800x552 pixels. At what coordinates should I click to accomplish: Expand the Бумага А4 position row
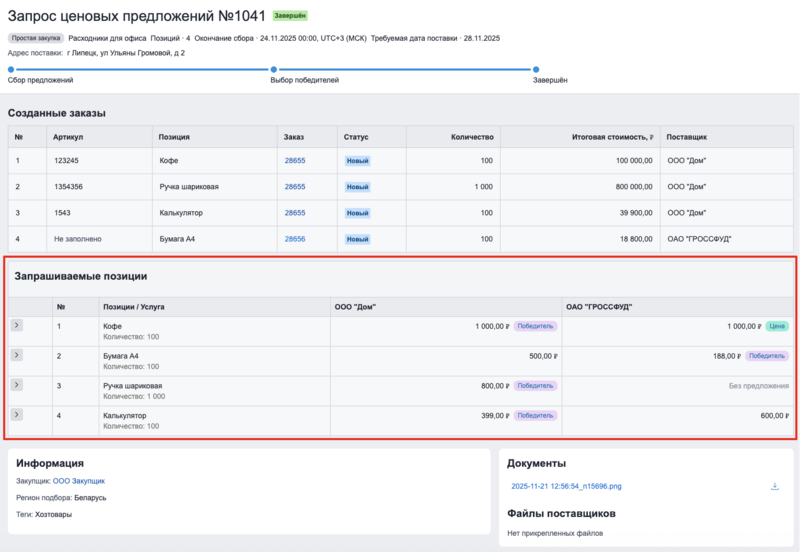click(17, 355)
